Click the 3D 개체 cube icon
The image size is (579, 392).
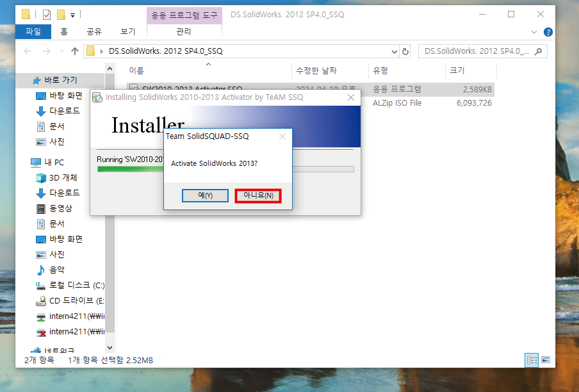[41, 178]
